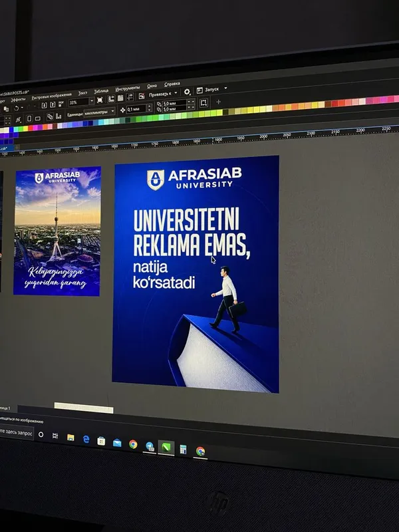Image resolution: width=399 pixels, height=532 pixels.
Task: Expand the Запуск dropdown arrow
Action: 225,88
